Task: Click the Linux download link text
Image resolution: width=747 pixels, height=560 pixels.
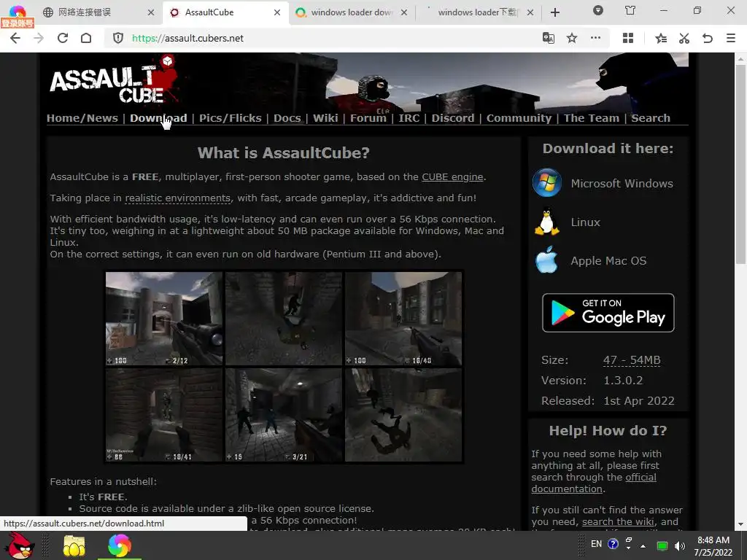Action: pos(586,222)
